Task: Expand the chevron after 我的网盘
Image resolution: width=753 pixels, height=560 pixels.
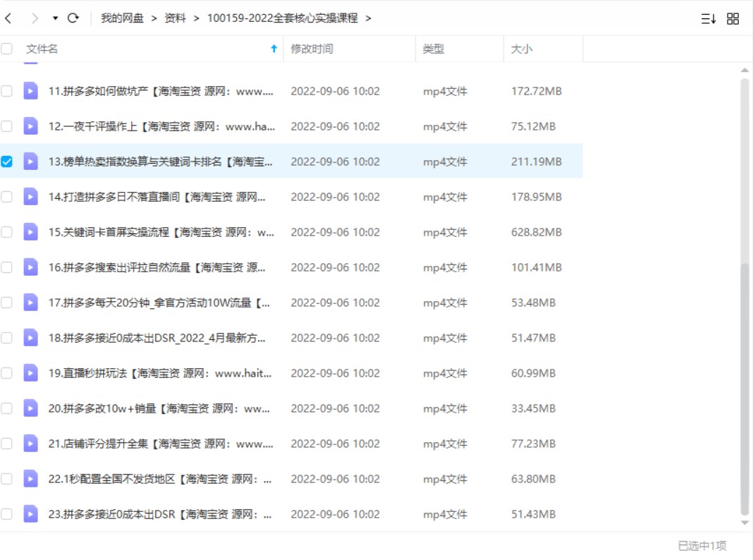Action: click(154, 18)
